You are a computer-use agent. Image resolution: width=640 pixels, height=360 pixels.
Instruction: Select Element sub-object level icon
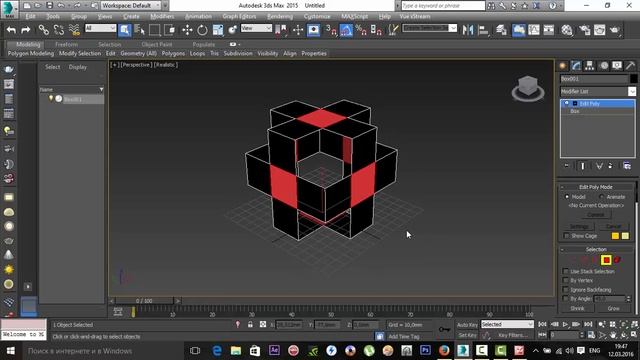click(x=617, y=260)
